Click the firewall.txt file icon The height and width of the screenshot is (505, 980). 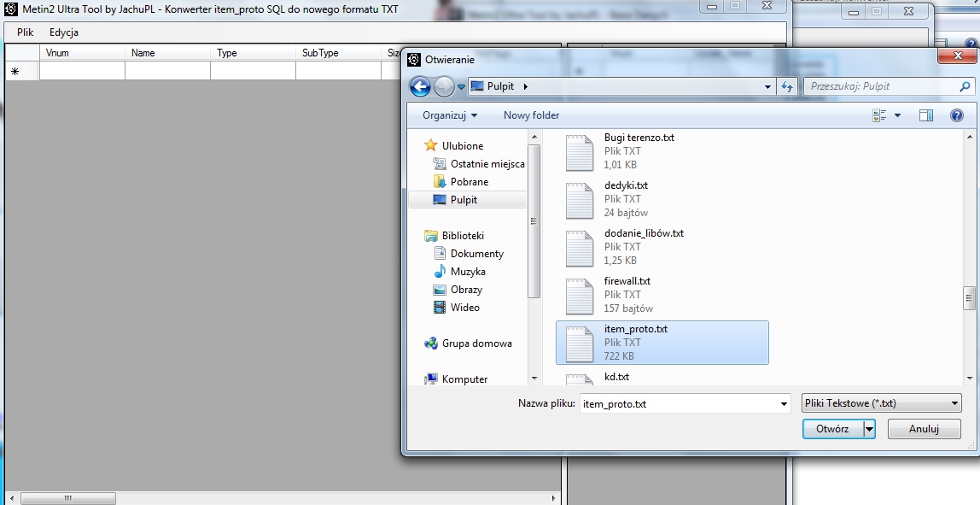coord(580,297)
